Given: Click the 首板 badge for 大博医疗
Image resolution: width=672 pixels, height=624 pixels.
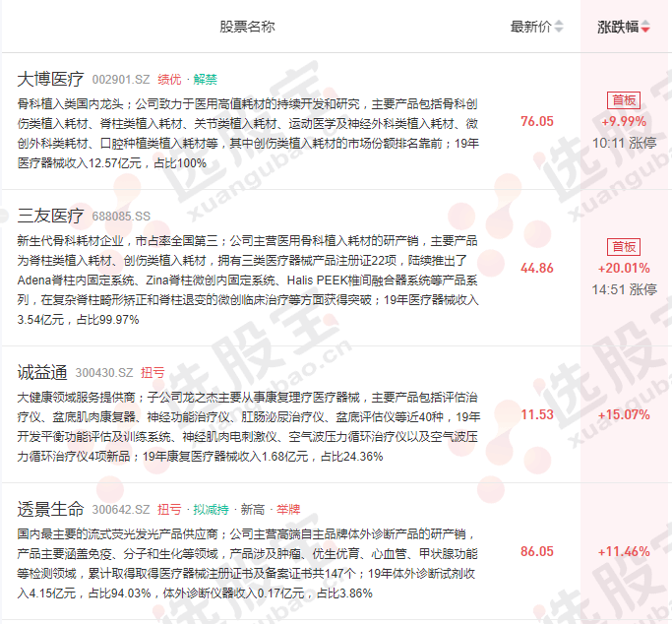Looking at the screenshot, I should pyautogui.click(x=624, y=100).
